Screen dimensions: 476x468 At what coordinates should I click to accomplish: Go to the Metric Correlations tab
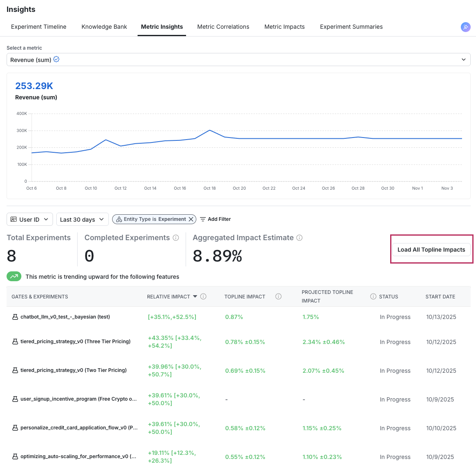click(223, 27)
